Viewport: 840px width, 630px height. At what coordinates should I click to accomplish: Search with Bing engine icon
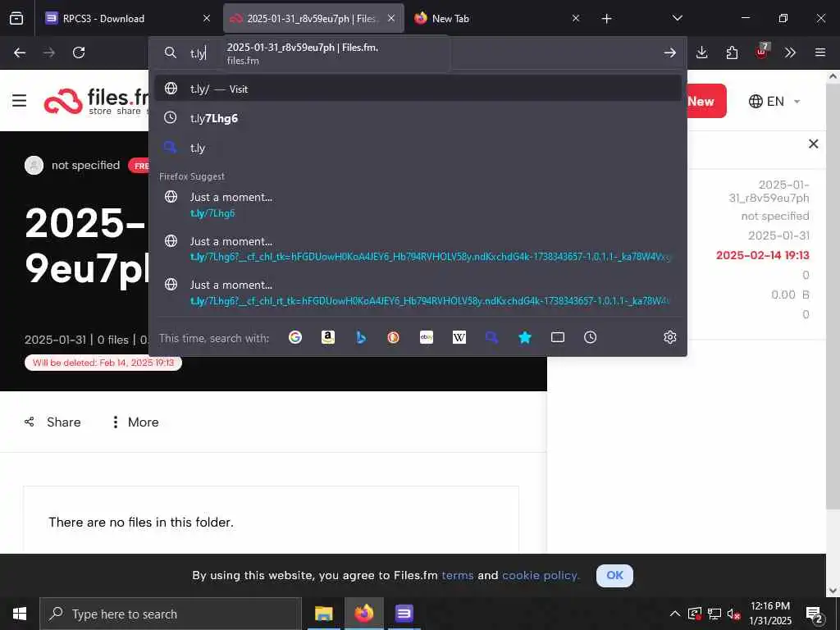point(361,337)
